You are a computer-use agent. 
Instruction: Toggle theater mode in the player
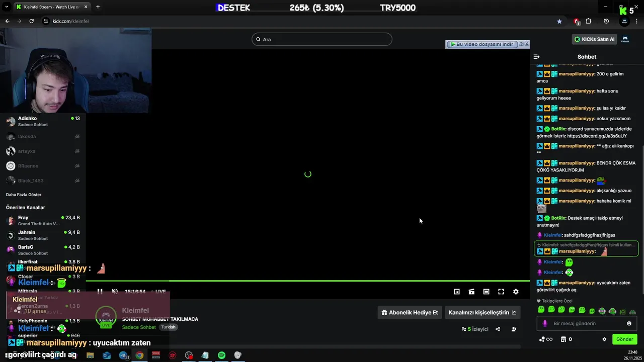coord(486,292)
